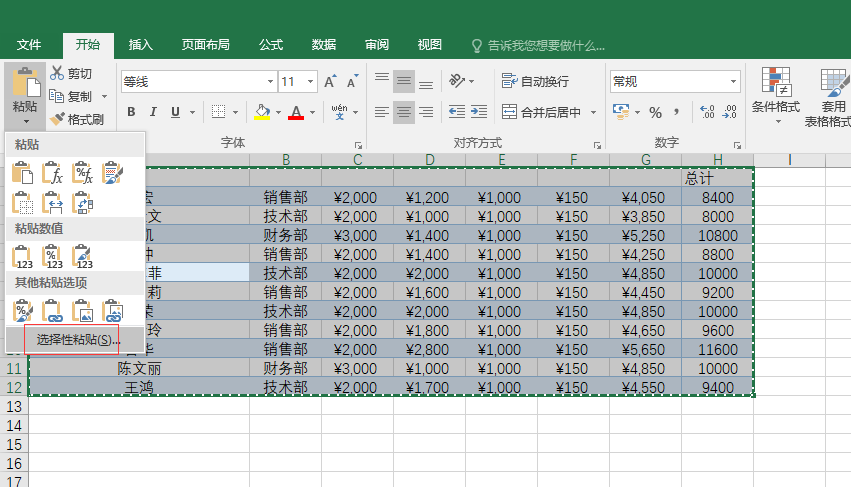Select Paste Values (123) first option
Screen dimensions: 851x487
point(23,257)
